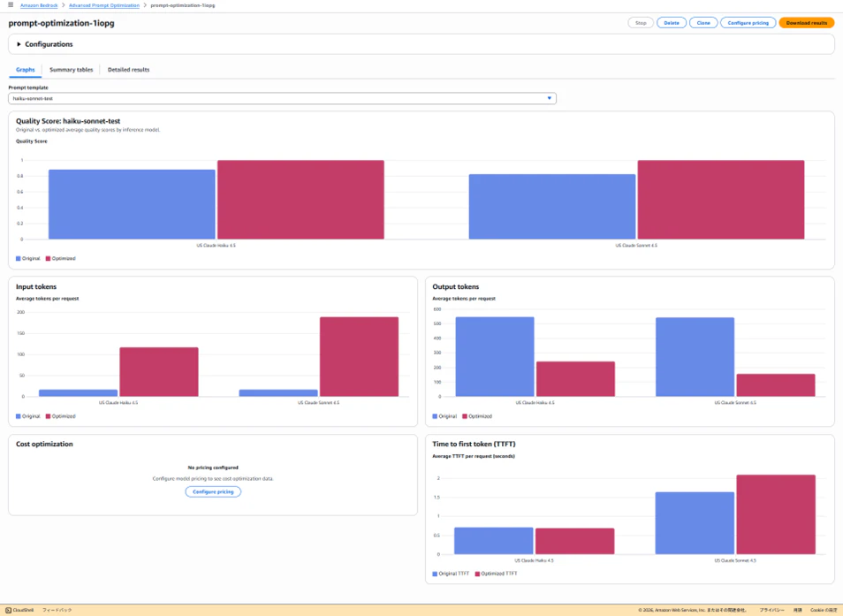The height and width of the screenshot is (616, 843).
Task: Open the Cookie settings footer link
Action: click(x=824, y=610)
